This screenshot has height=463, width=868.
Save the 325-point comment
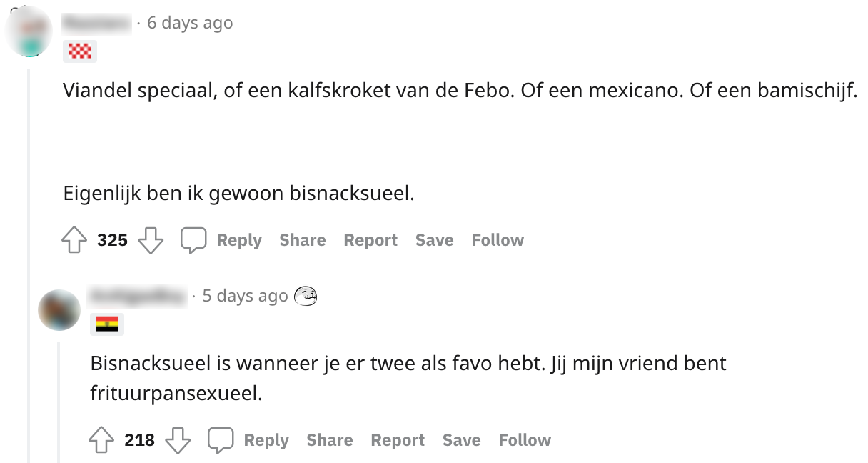[x=434, y=240]
